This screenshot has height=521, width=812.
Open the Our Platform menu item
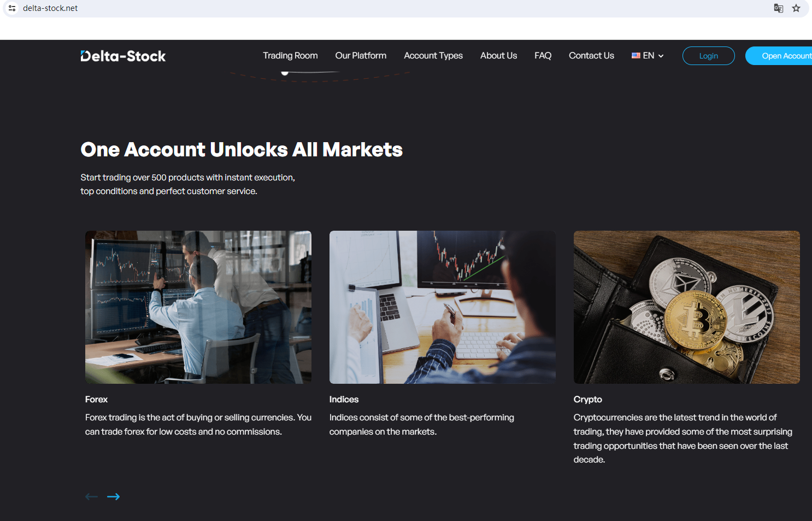pos(361,56)
